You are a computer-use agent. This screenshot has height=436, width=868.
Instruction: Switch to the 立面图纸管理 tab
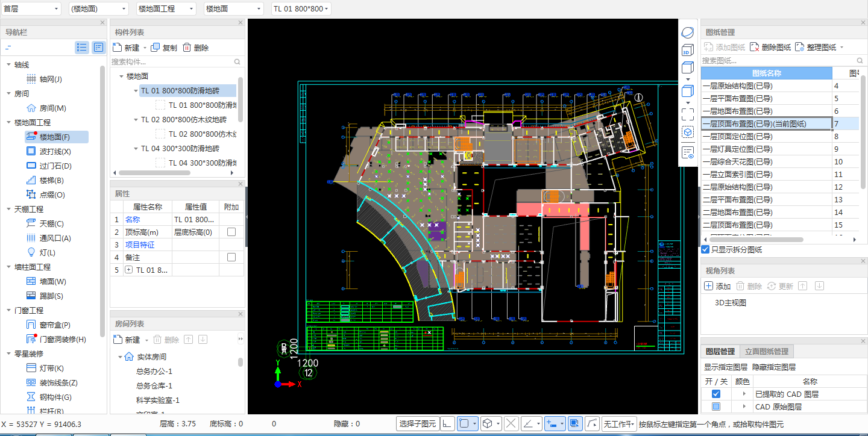pos(767,351)
